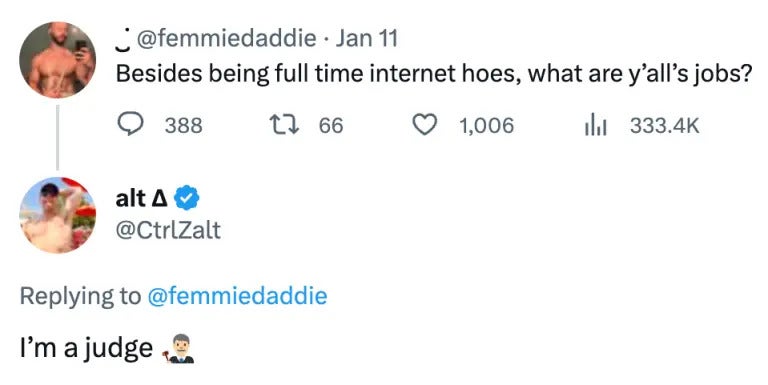This screenshot has height=385, width=768.
Task: Click the retweet arrows icon
Action: [285, 125]
